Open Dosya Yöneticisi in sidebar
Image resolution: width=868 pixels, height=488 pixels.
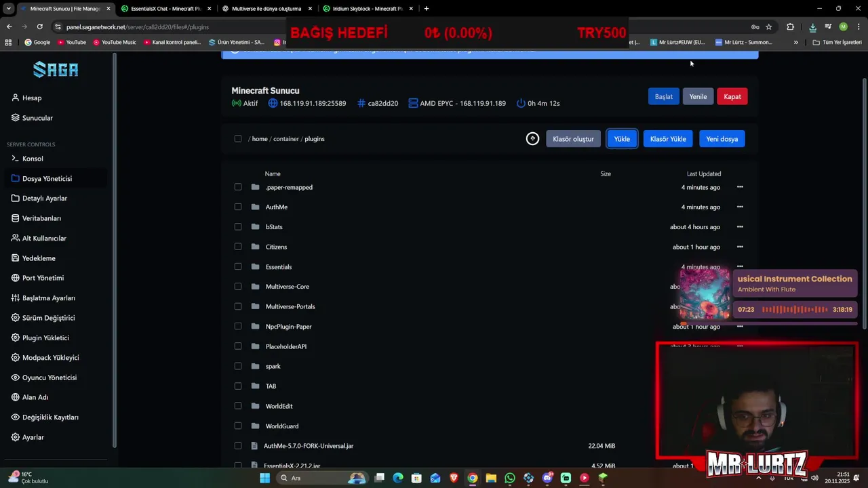tap(47, 178)
